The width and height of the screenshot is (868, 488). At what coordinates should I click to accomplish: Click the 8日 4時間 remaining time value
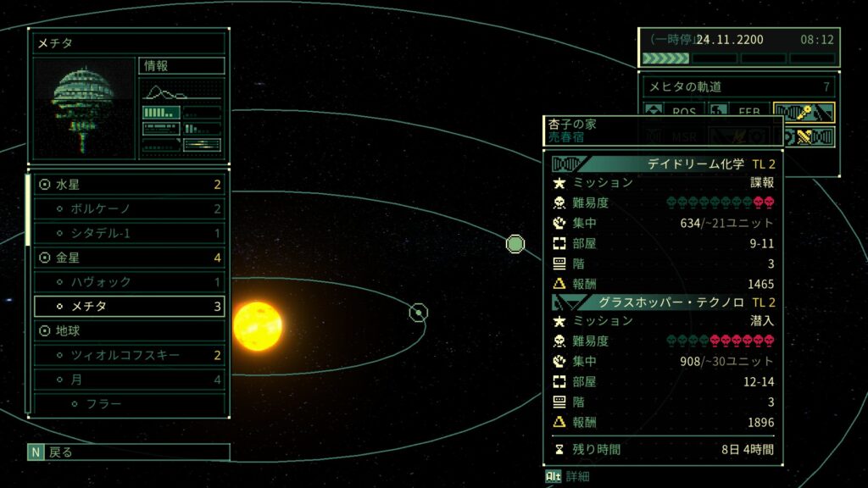(748, 449)
